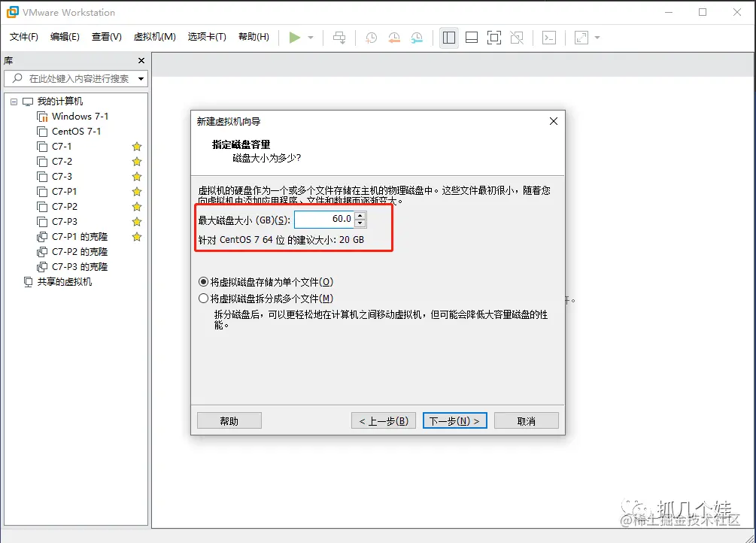Viewport: 756px width, 543px height.
Task: Toggle favorite star for C7-P3
Action: (x=137, y=221)
